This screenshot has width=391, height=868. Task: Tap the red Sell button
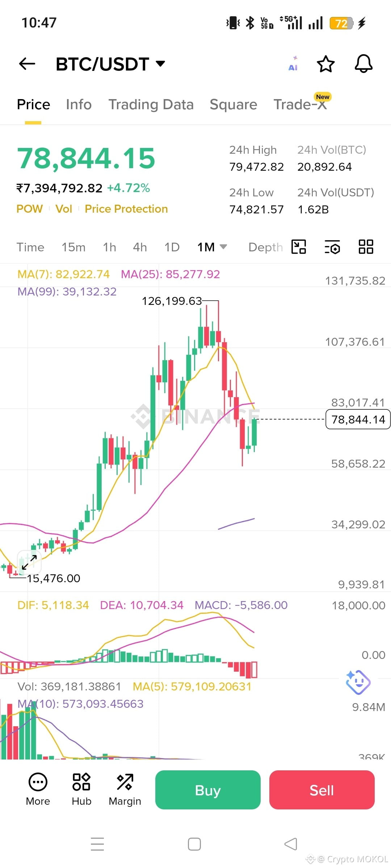click(x=322, y=790)
